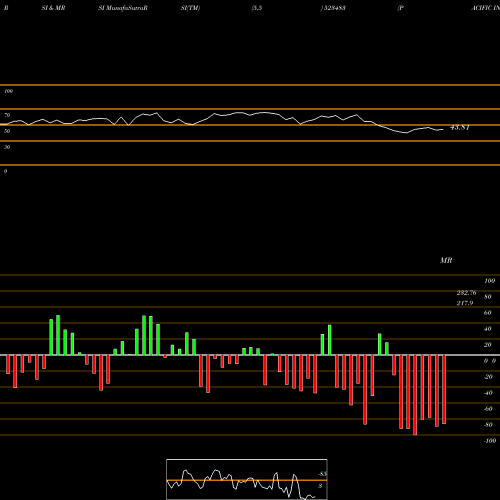Viewport: 500px width, 500px height.
Task: Click the 60 label on MR axis
Action: pos(488,313)
